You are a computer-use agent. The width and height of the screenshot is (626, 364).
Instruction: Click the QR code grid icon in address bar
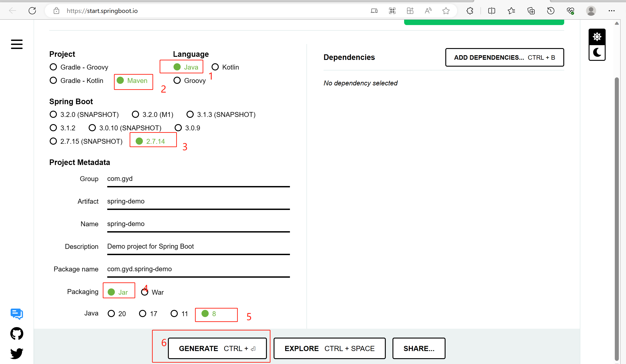(392, 11)
